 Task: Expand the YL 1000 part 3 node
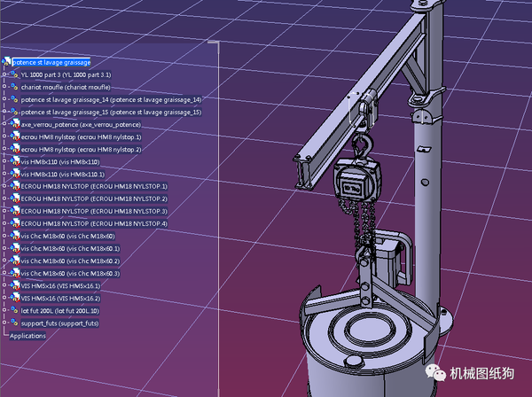(4, 74)
